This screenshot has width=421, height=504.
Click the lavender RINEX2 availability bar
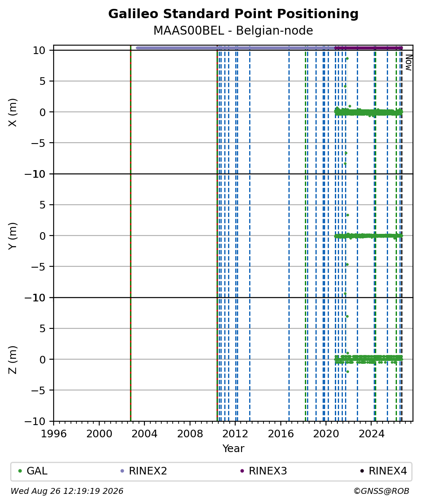point(235,48)
